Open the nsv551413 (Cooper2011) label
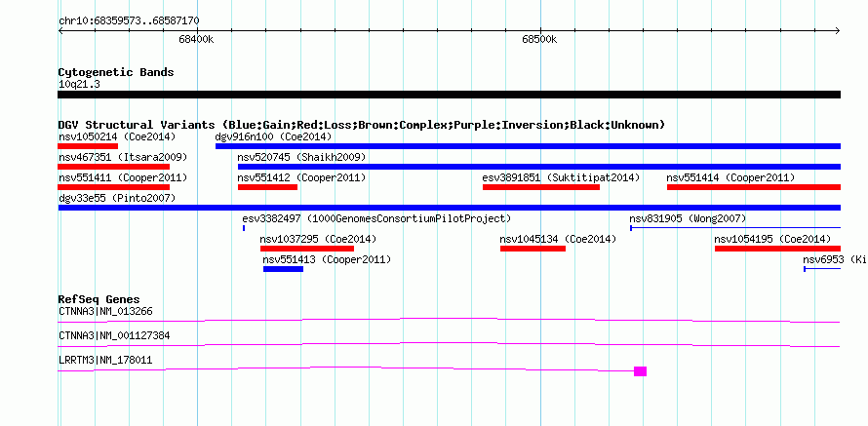The image size is (868, 426). point(327,259)
